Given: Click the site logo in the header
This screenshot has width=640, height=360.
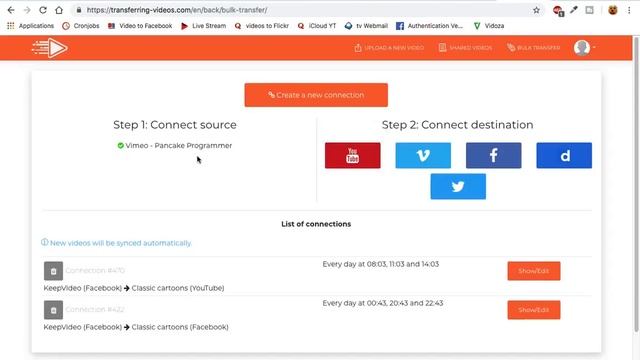Looking at the screenshot, I should point(50,48).
